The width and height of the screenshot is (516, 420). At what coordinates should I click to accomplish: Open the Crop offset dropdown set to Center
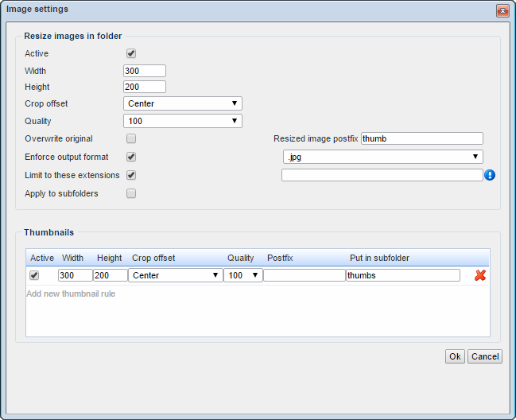pos(182,103)
